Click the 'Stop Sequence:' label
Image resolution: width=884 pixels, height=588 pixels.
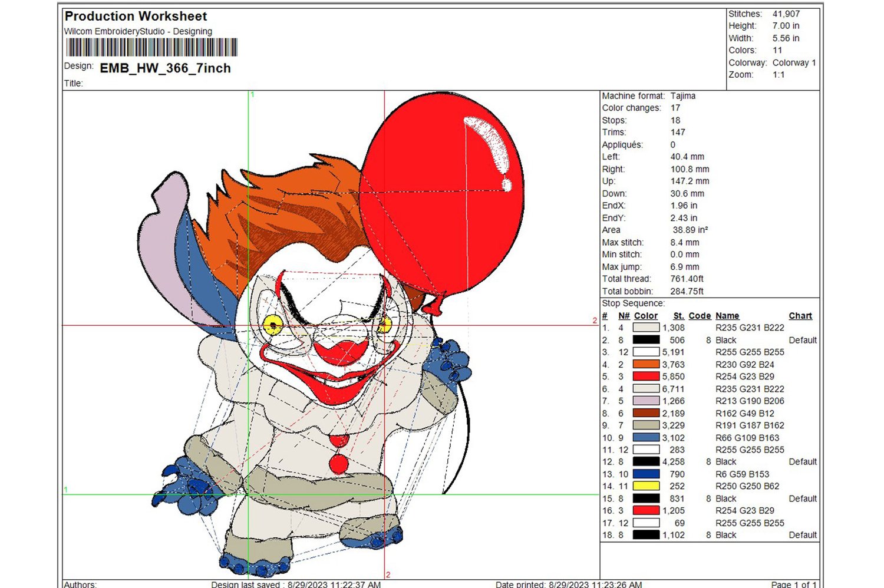point(634,303)
